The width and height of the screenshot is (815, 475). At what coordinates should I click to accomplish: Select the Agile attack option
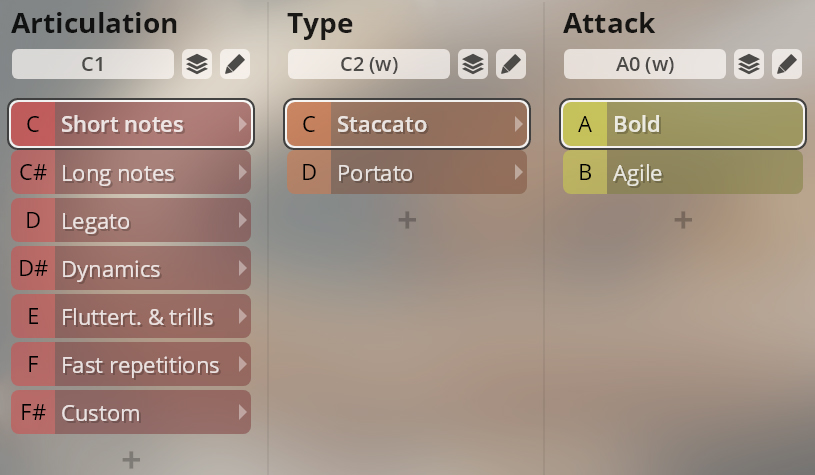683,173
